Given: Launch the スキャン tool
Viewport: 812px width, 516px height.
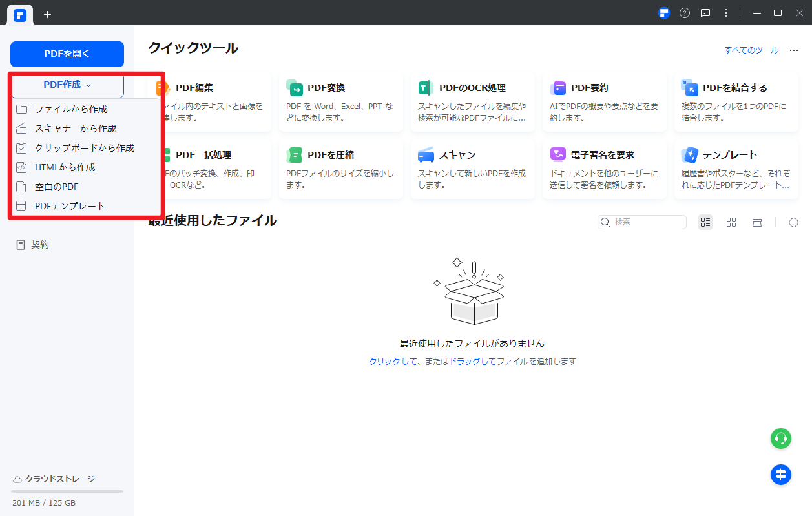Looking at the screenshot, I should [x=473, y=169].
